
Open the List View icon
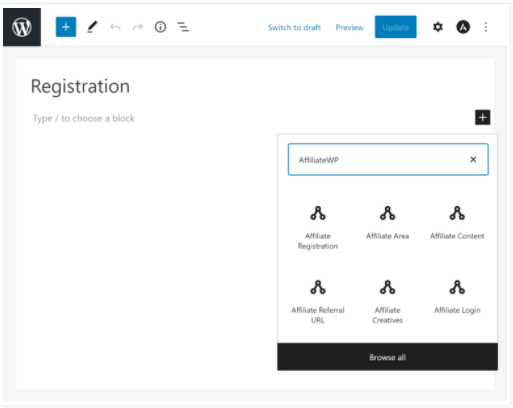(183, 27)
